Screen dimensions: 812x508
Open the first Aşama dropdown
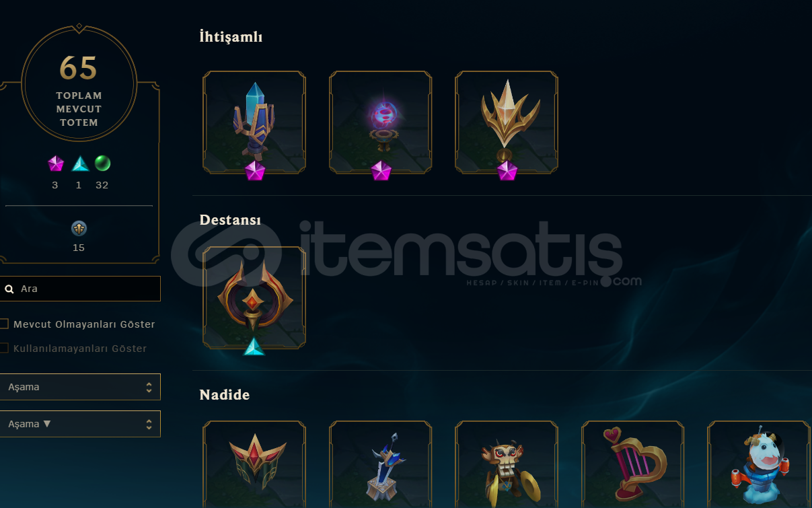point(80,387)
